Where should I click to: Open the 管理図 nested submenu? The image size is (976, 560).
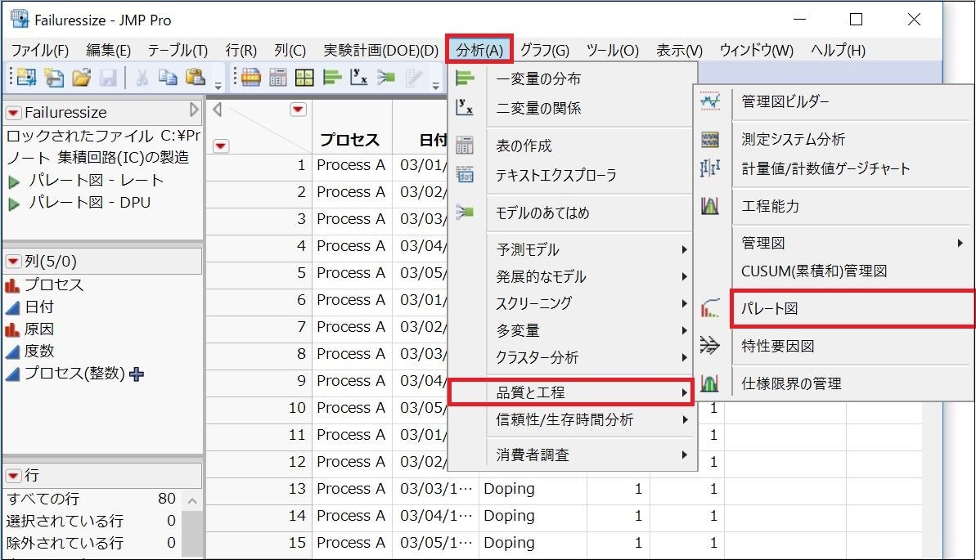[x=852, y=243]
